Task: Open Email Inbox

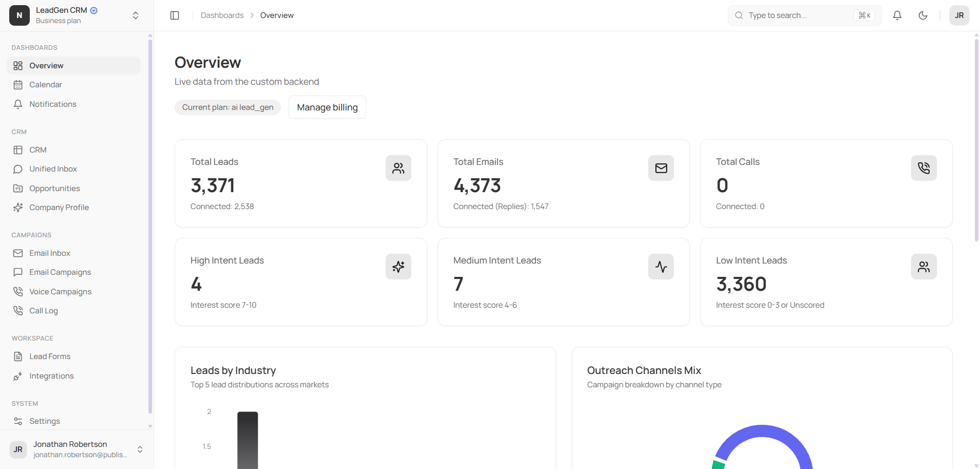Action: pyautogui.click(x=73, y=253)
